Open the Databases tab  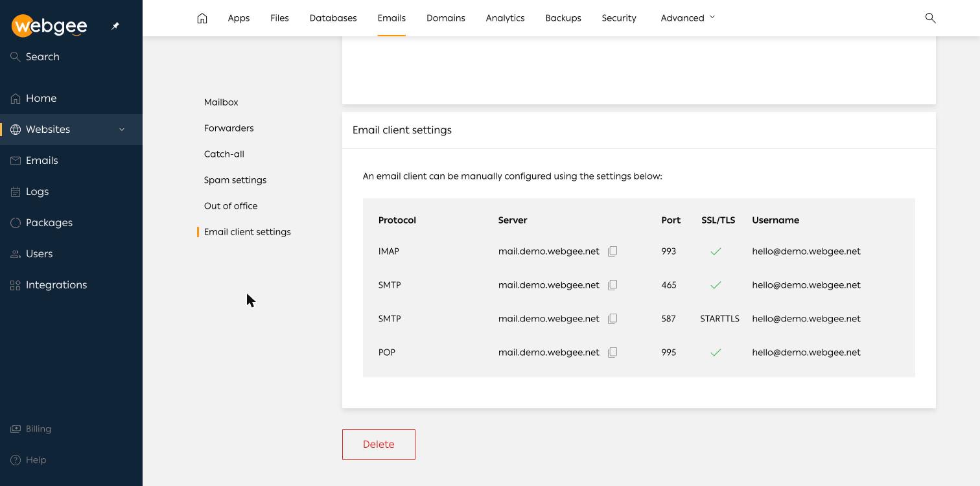pos(333,18)
